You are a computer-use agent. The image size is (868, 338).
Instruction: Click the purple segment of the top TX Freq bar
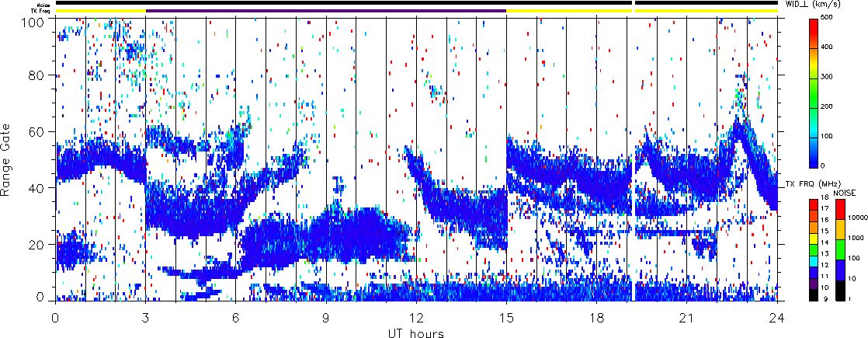pos(326,11)
